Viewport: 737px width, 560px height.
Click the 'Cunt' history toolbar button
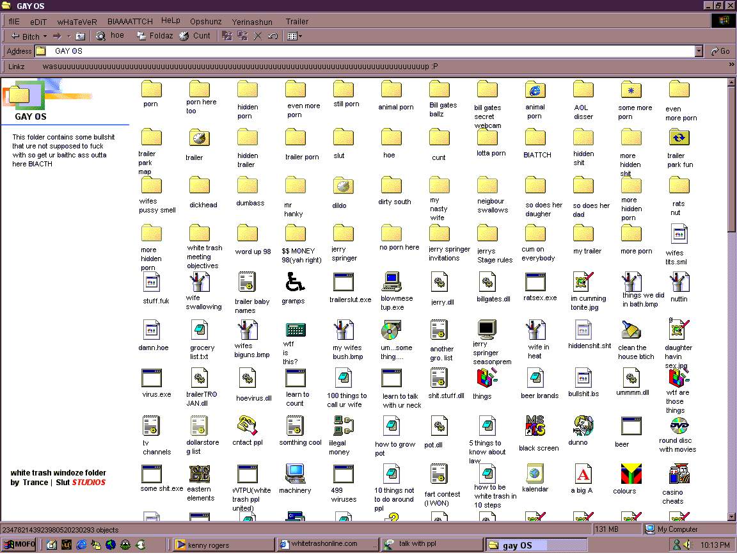point(194,36)
